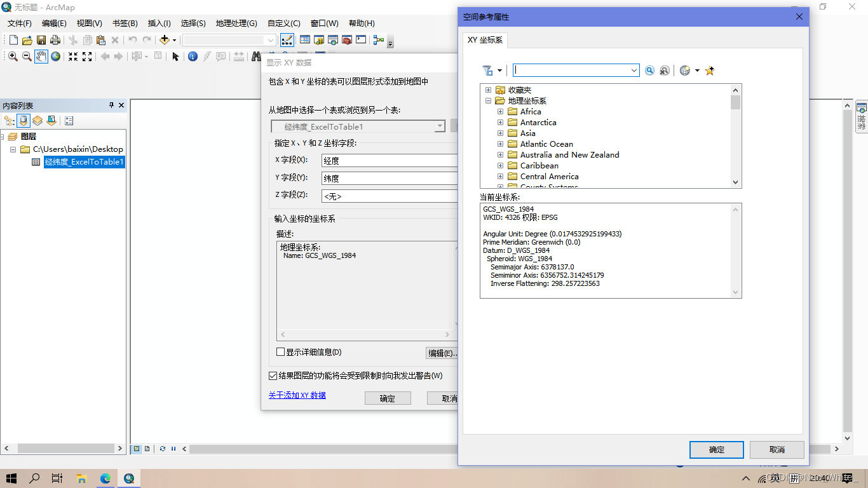Open the 自定义(C) menu
Screen dimensions: 868x488
284,24
